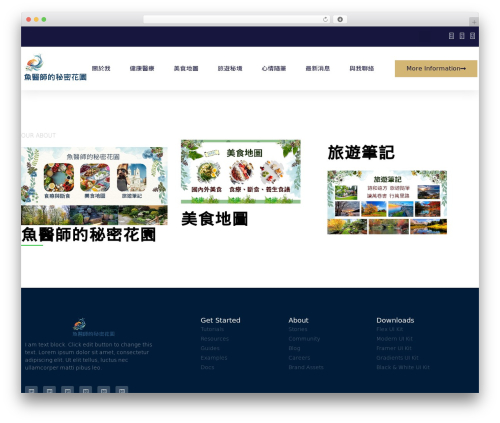Reload the page from the address bar icon
The image size is (500, 423).
[325, 19]
